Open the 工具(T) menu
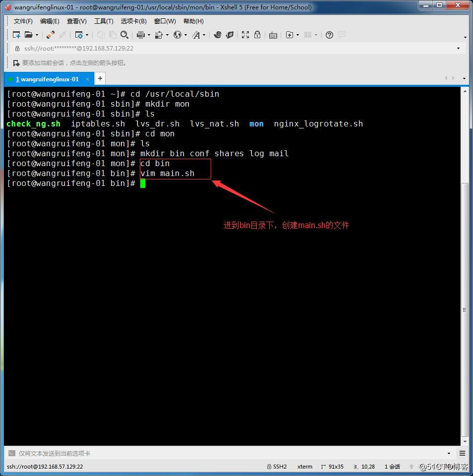473x476 pixels. pyautogui.click(x=104, y=21)
